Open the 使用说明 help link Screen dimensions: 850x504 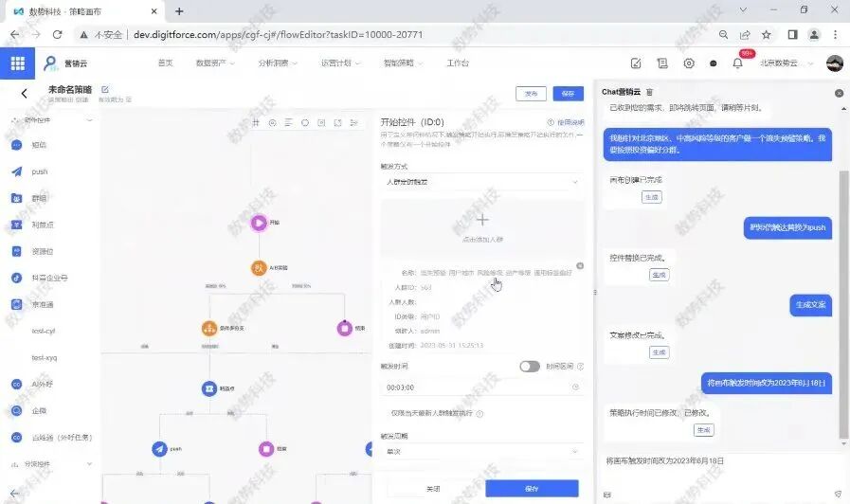[x=567, y=122]
